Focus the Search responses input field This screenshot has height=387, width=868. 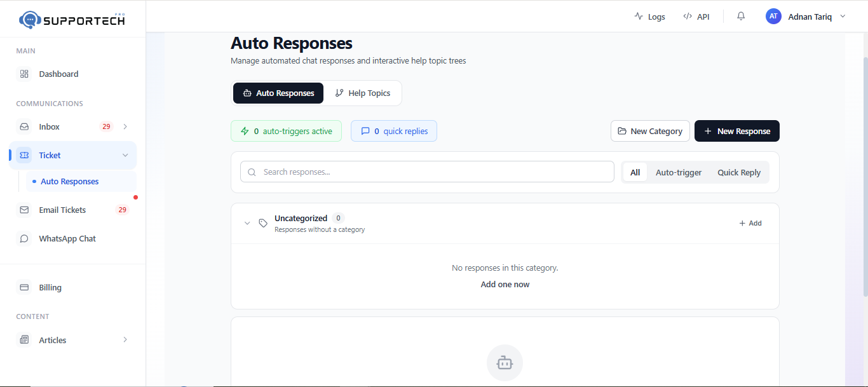click(x=427, y=172)
